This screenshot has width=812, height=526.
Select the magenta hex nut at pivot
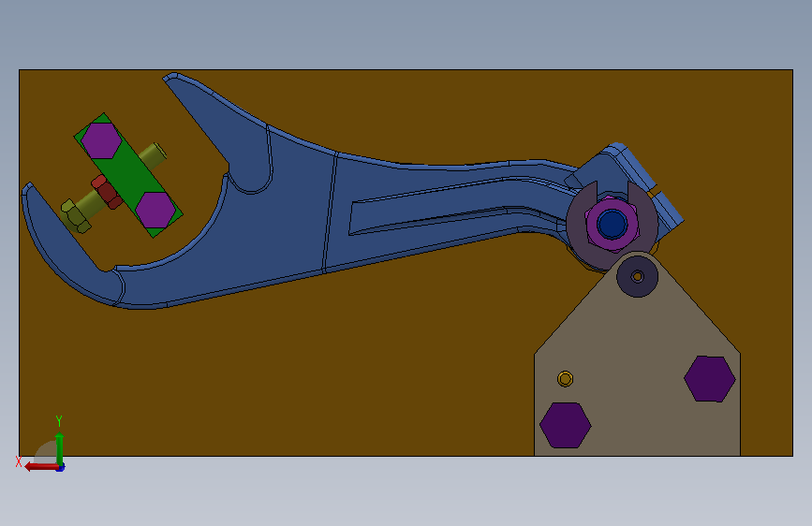click(x=611, y=224)
